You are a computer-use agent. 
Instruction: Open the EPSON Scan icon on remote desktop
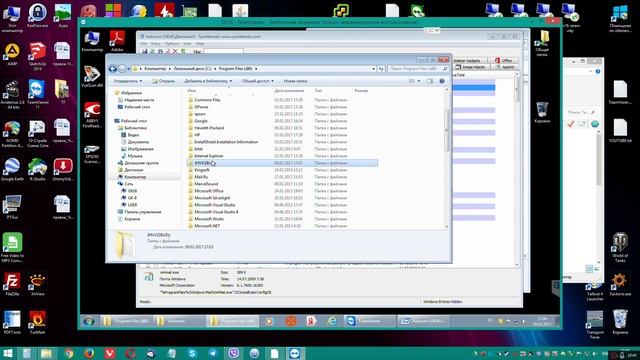pyautogui.click(x=92, y=154)
